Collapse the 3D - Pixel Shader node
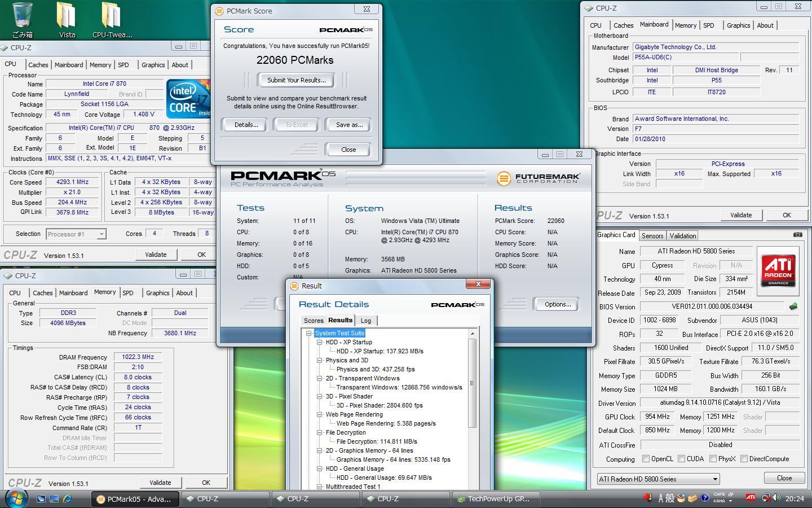This screenshot has height=508, width=812. click(320, 397)
